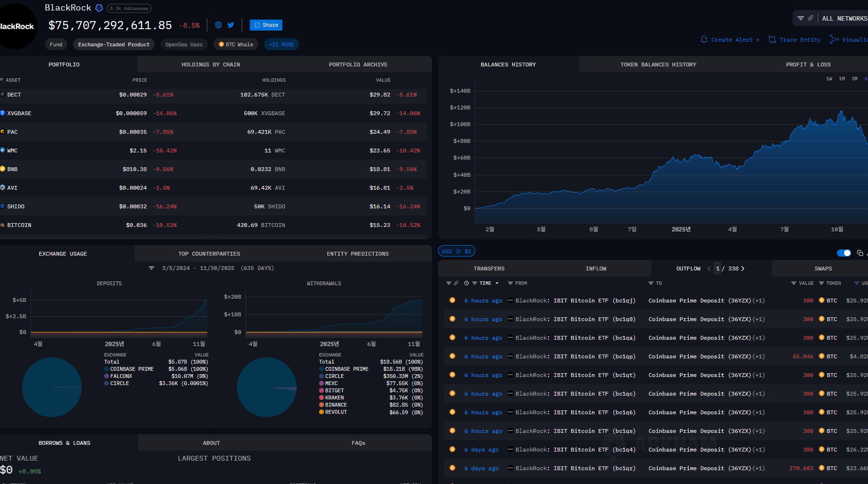Click the chain link icon near All Networks

click(x=811, y=18)
